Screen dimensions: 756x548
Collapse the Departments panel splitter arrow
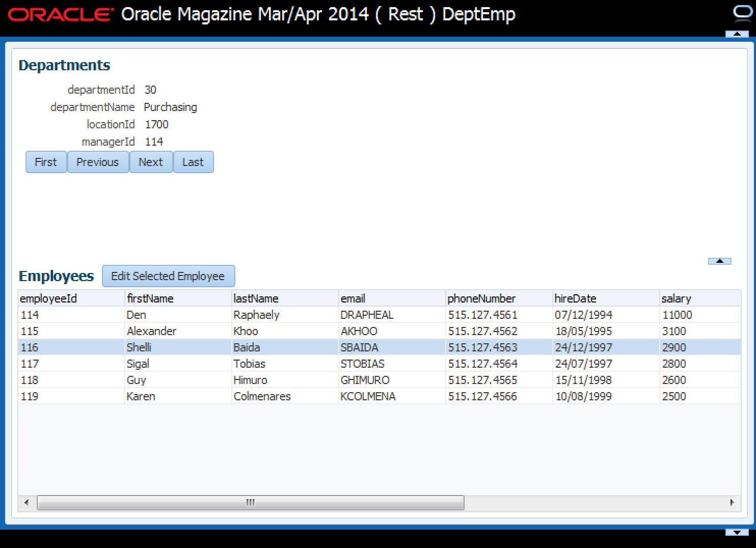click(x=719, y=261)
